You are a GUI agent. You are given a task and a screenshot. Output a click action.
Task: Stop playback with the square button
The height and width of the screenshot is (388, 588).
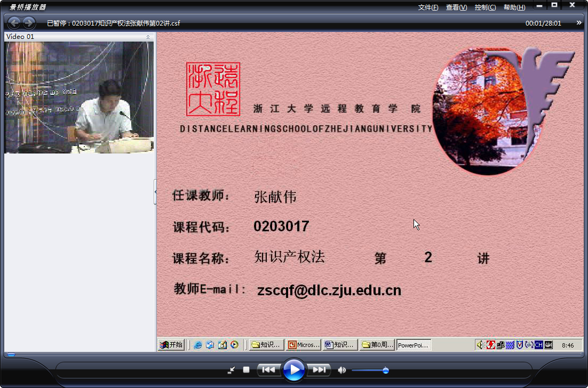tap(246, 370)
